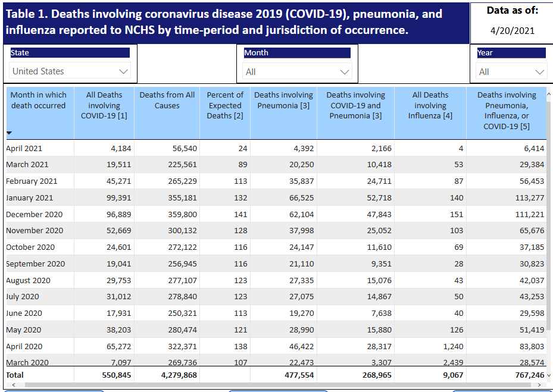This screenshot has width=553, height=392.
Task: Select the December 2020 row label
Action: click(34, 214)
